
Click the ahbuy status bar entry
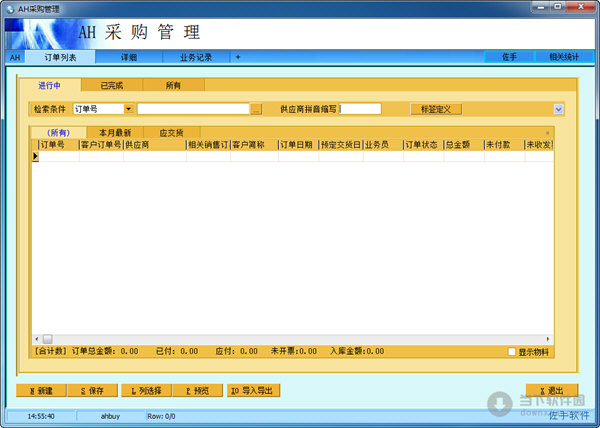(111, 416)
